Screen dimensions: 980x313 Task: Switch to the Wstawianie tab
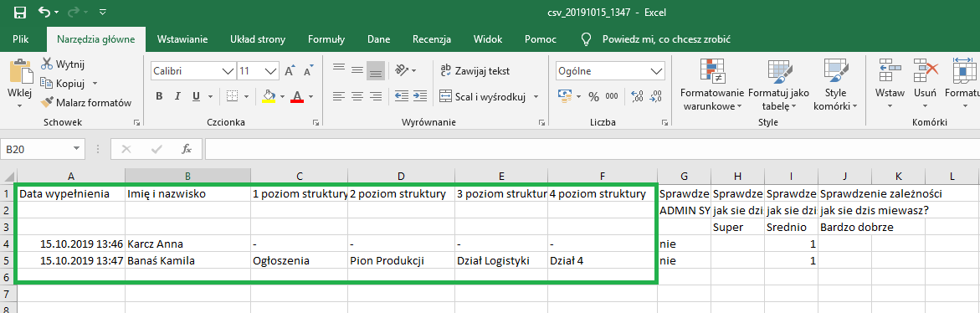pyautogui.click(x=182, y=39)
